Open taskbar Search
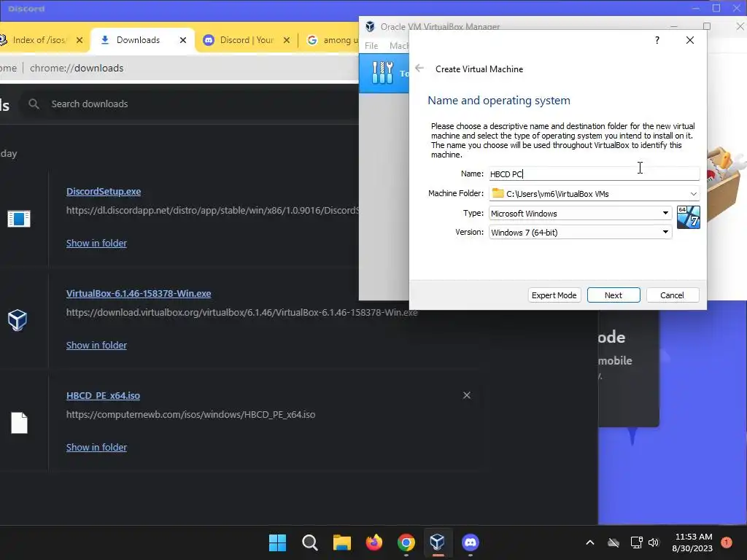Screen dimensions: 747x560 click(x=309, y=542)
